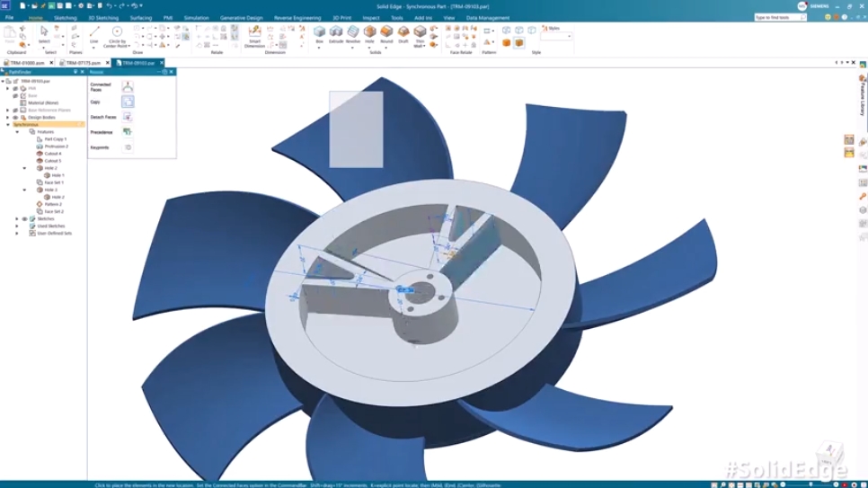Click the Detach Faces option button
Viewport: 868px width, 488px height.
point(128,117)
